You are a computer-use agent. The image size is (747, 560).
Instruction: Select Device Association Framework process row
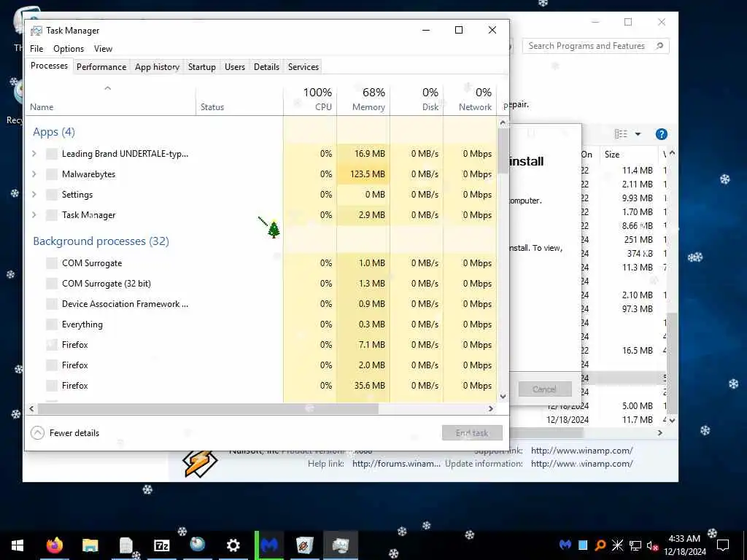point(261,304)
